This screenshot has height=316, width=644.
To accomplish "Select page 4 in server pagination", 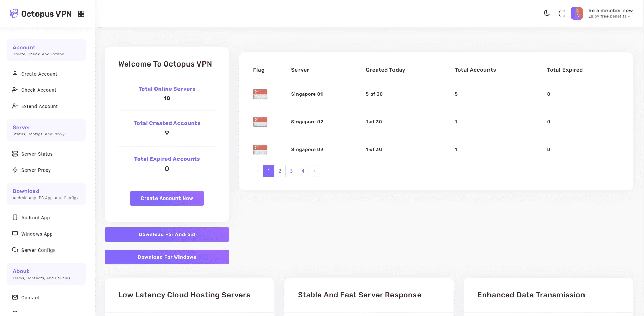I will click(x=303, y=171).
